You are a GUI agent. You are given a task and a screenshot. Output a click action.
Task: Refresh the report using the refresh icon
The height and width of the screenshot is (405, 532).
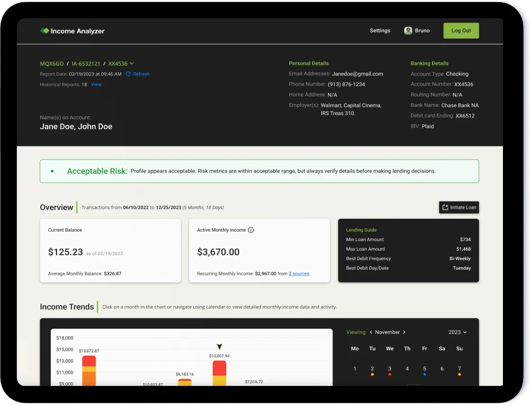point(128,74)
